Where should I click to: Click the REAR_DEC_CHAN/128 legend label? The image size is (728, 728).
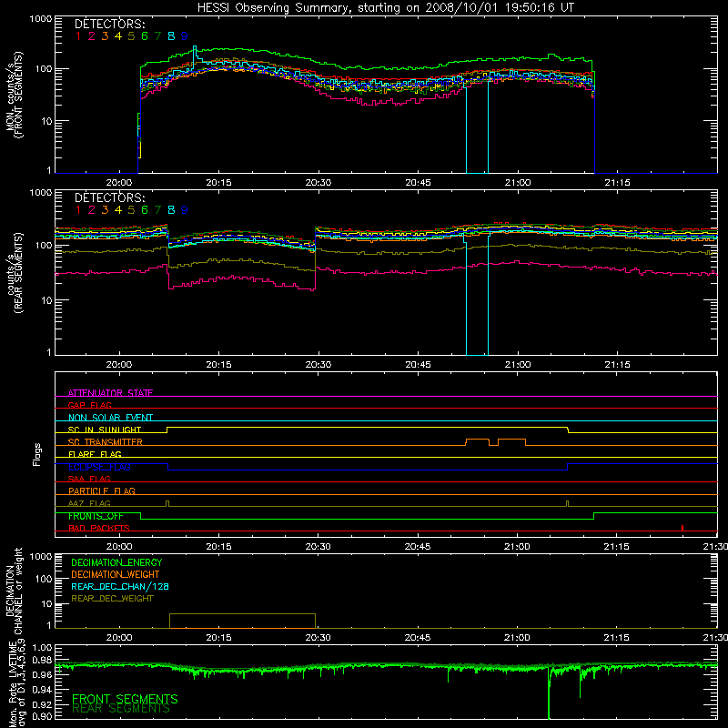[x=120, y=586]
